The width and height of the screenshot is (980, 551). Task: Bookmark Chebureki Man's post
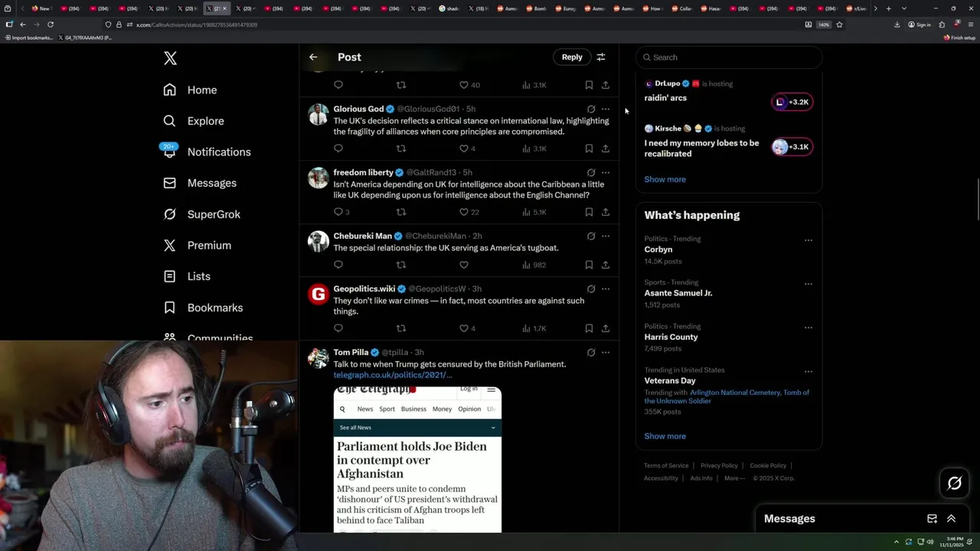tap(589, 265)
